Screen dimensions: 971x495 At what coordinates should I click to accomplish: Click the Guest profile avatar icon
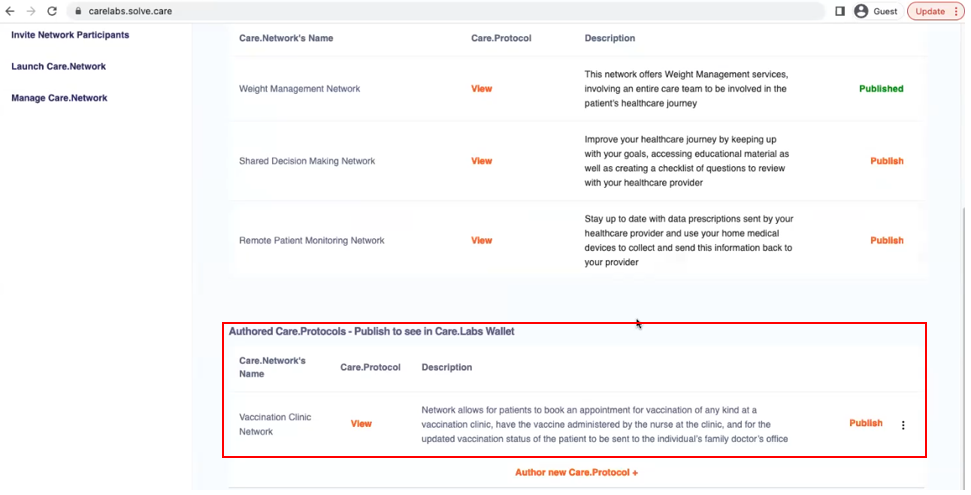[861, 11]
